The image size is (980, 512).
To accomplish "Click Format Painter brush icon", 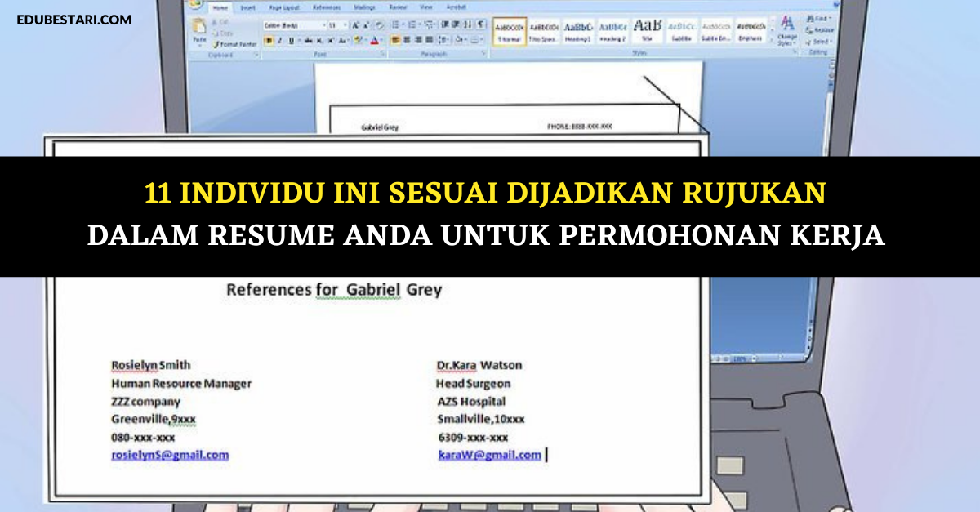I will pyautogui.click(x=216, y=44).
